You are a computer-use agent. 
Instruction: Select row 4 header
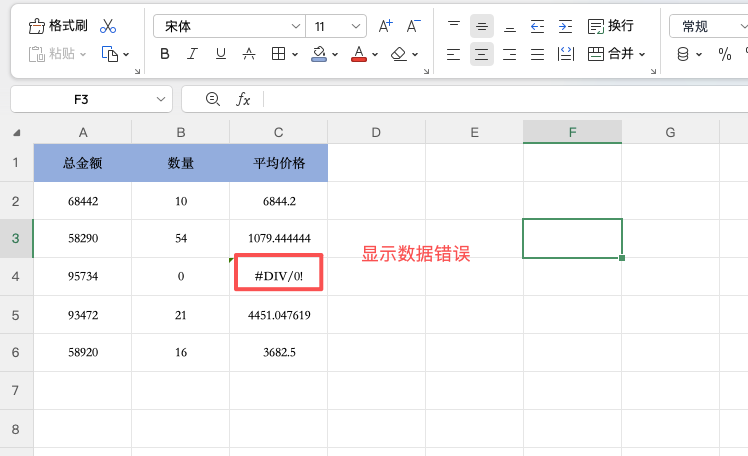point(16,277)
